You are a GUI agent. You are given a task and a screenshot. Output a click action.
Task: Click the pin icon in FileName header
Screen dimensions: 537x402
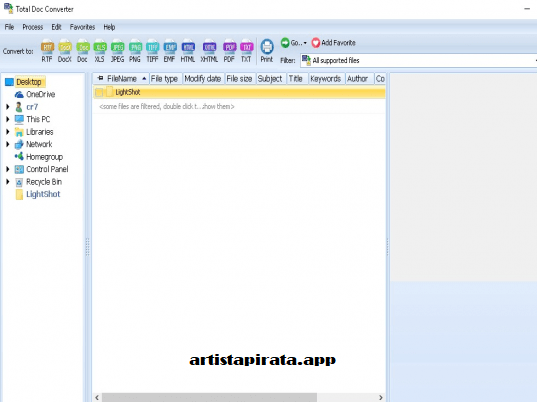[x=100, y=78]
